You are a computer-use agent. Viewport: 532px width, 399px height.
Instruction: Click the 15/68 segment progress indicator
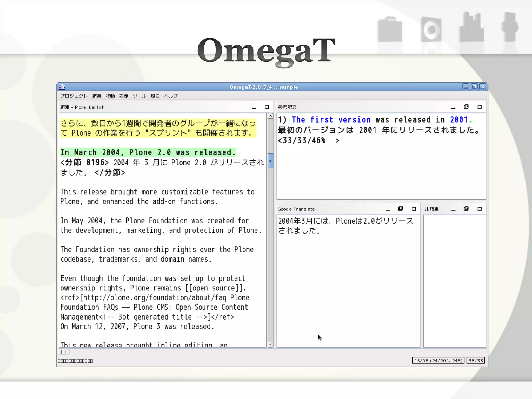[x=438, y=361]
